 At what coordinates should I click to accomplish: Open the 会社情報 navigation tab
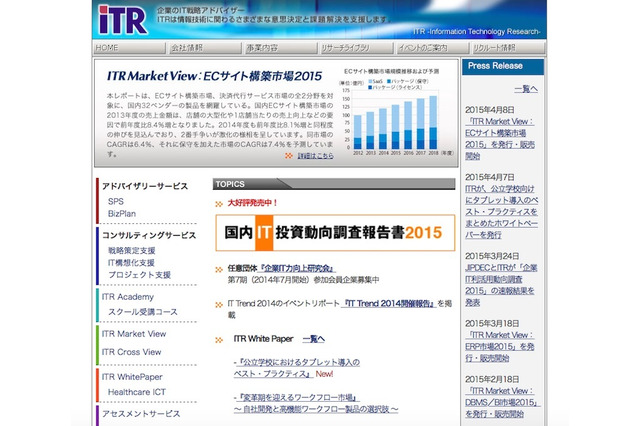(x=204, y=48)
